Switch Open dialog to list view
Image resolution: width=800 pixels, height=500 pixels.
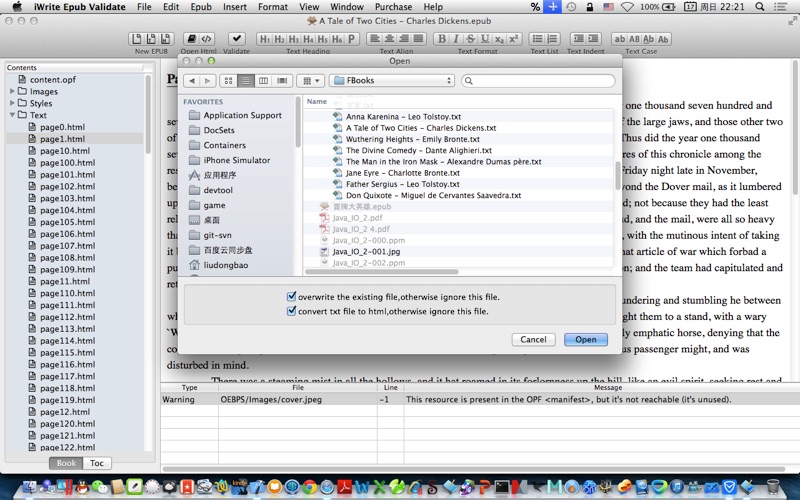pos(246,81)
